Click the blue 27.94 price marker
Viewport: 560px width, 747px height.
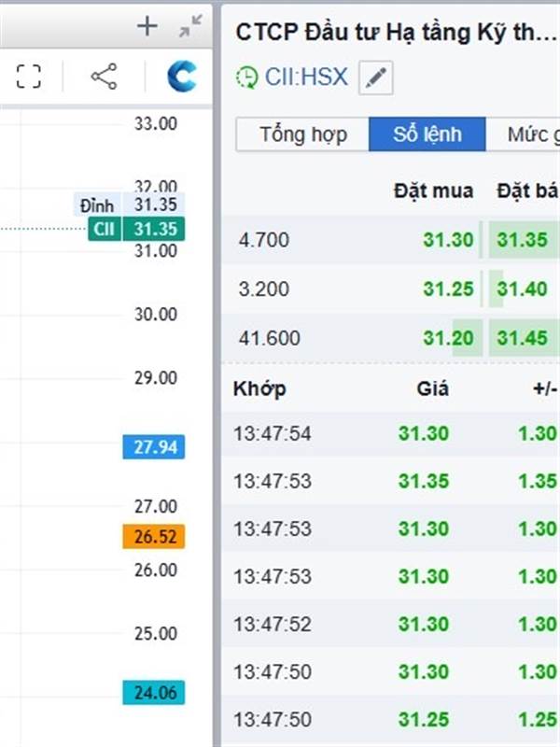click(x=154, y=447)
